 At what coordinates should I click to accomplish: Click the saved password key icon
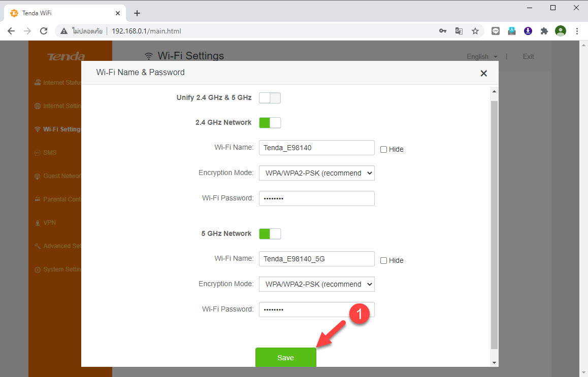point(443,31)
